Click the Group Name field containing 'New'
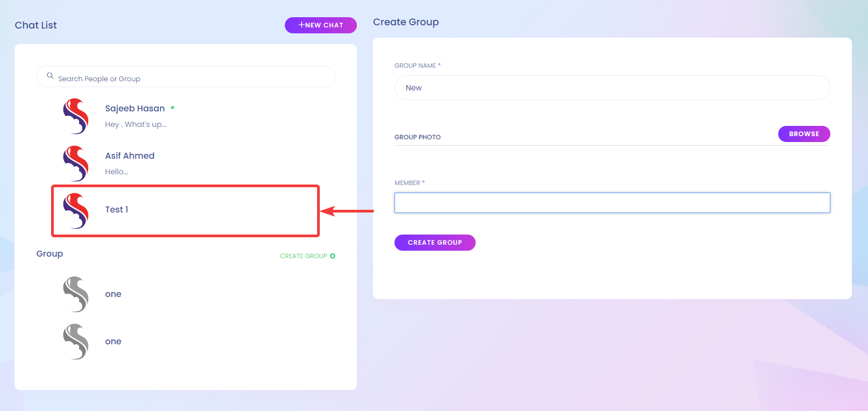This screenshot has height=411, width=868. coord(612,87)
